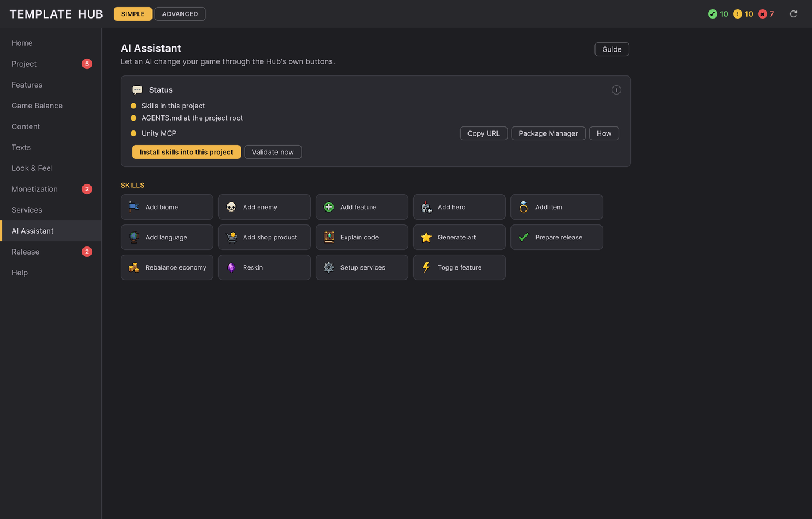The width and height of the screenshot is (812, 519).
Task: Go to Features in sidebar
Action: (x=51, y=85)
